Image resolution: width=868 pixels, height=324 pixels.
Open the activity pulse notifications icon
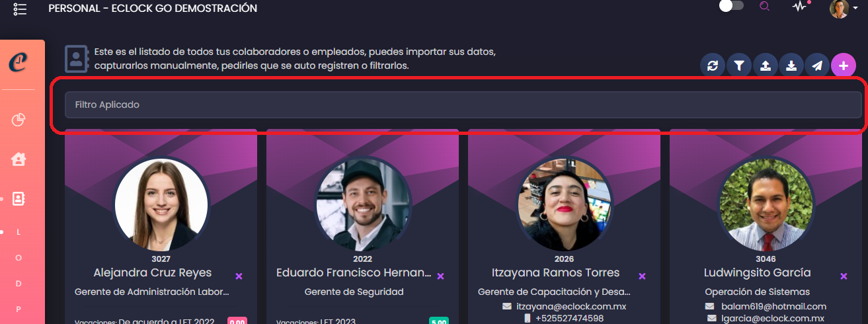801,6
